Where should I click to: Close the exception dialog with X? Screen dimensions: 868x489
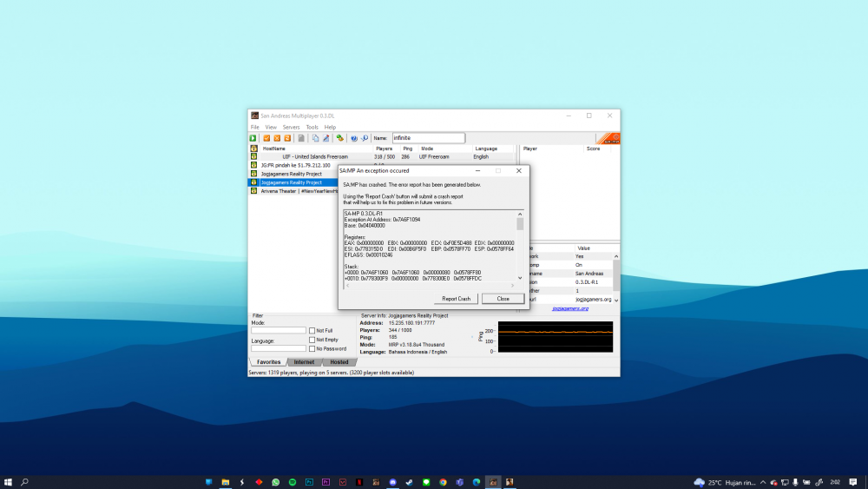519,170
